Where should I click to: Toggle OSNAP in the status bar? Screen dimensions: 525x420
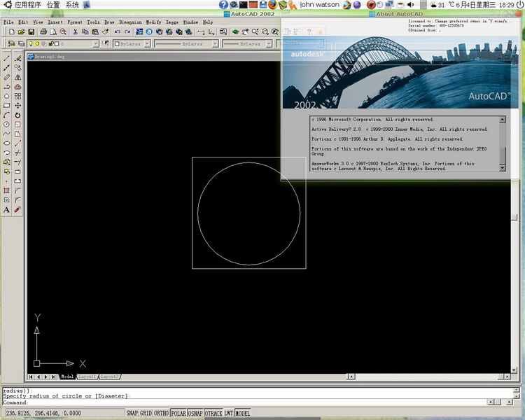pyautogui.click(x=195, y=413)
